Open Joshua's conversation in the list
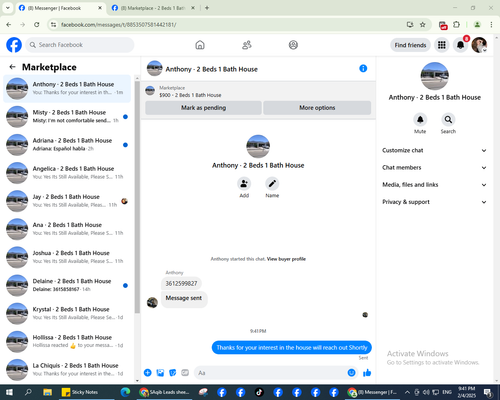This screenshot has height=400, width=500. tap(67, 257)
